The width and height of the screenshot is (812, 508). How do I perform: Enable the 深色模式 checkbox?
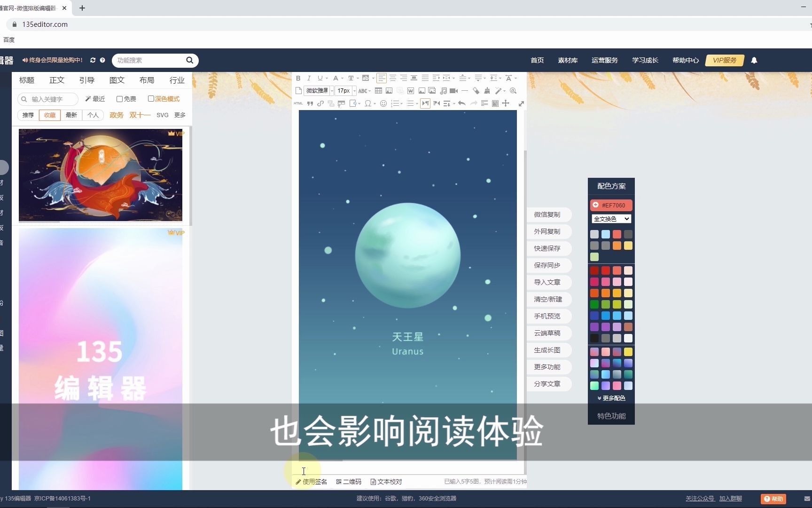pos(151,99)
